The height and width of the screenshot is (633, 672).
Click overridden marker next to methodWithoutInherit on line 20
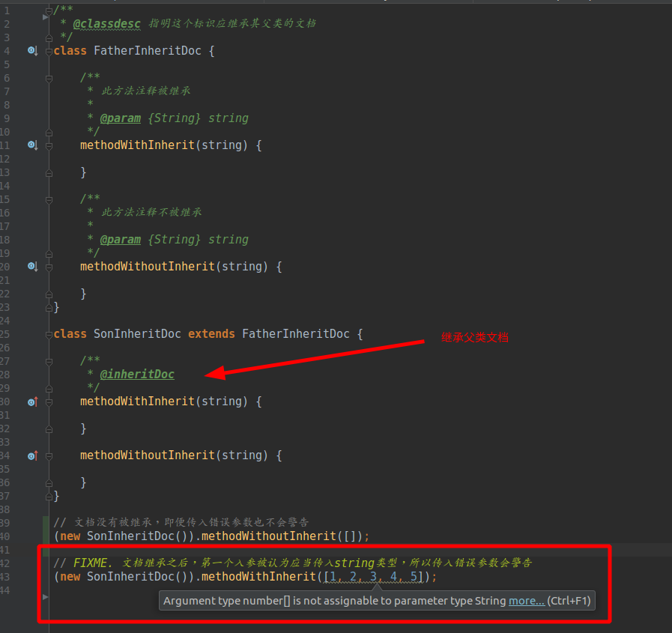tap(32, 267)
